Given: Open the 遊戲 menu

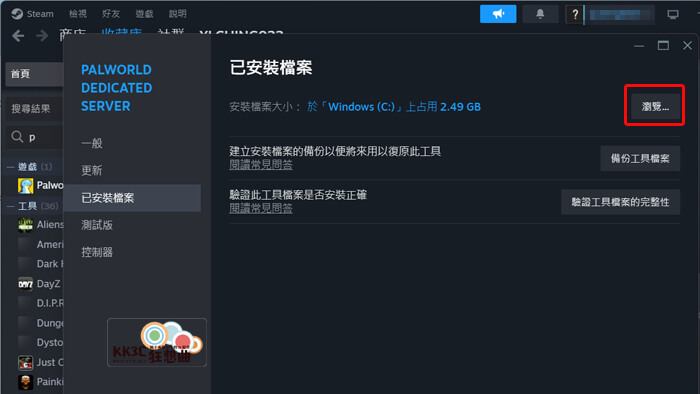Looking at the screenshot, I should [144, 14].
